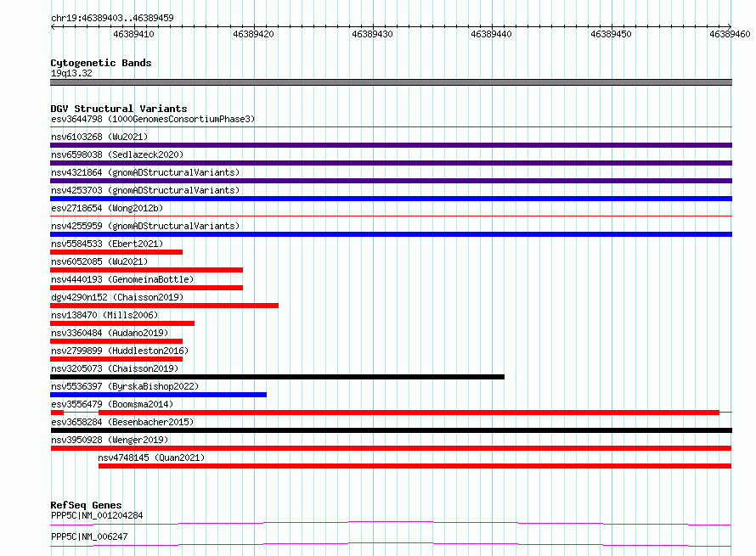Select the gray 19q13.32 cytogenetic band bar
756x556 pixels.
(x=391, y=82)
